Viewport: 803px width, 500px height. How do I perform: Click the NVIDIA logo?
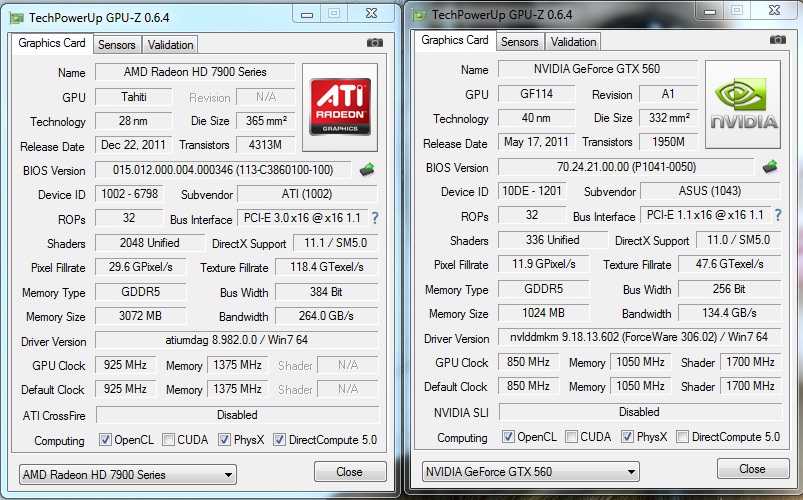pyautogui.click(x=743, y=105)
